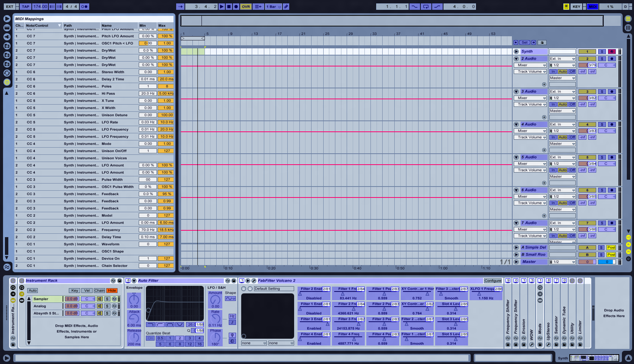Open File Browser 3 in the left sidebar
This screenshot has height=364, width=634.
tap(7, 64)
